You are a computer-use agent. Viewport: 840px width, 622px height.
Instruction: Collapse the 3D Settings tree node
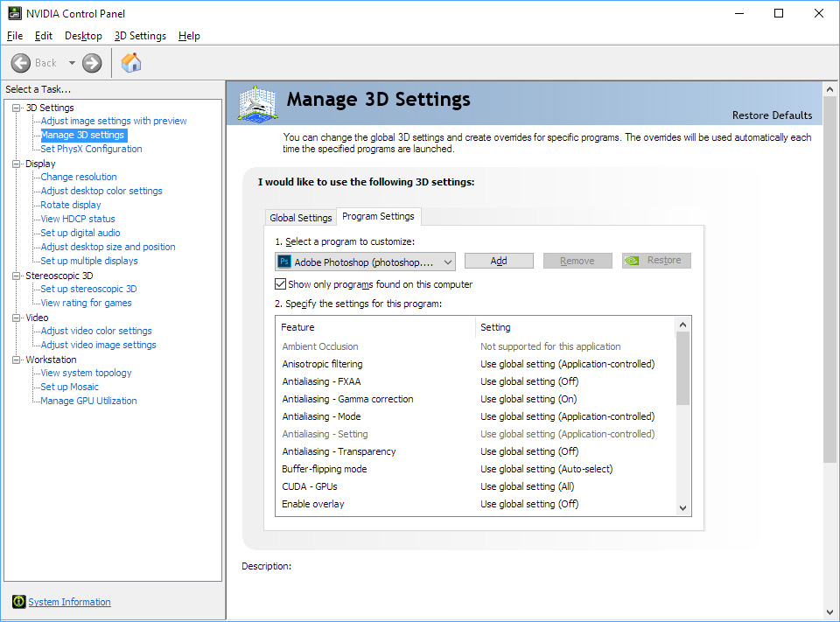17,108
